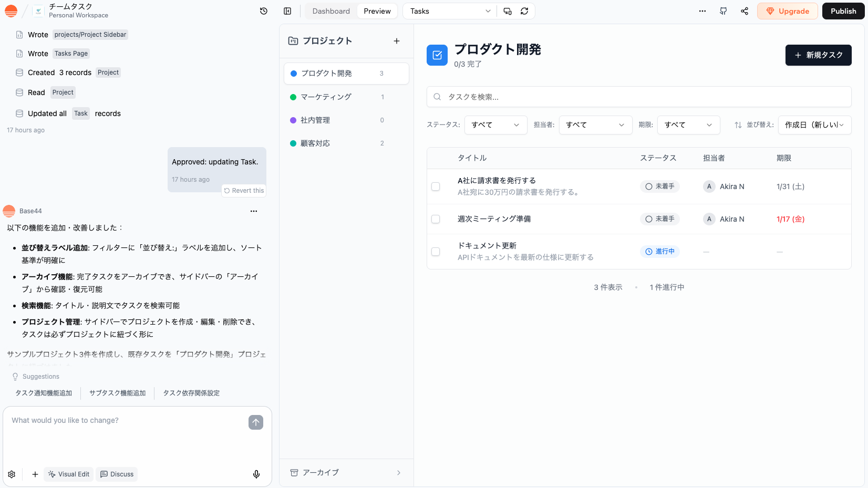
Task: Open the version history clock icon
Action: (x=264, y=11)
